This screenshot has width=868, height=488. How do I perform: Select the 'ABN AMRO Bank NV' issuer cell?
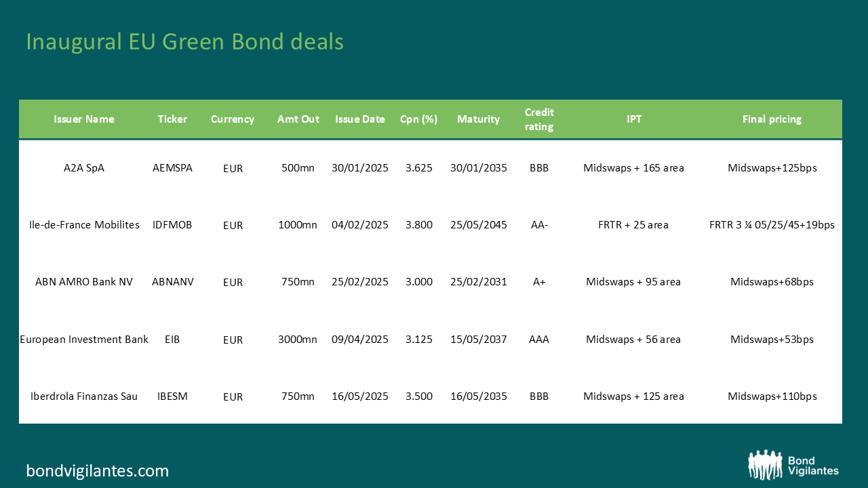[84, 282]
